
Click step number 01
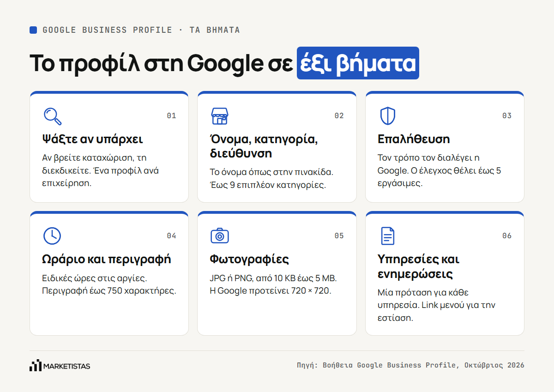tap(171, 116)
